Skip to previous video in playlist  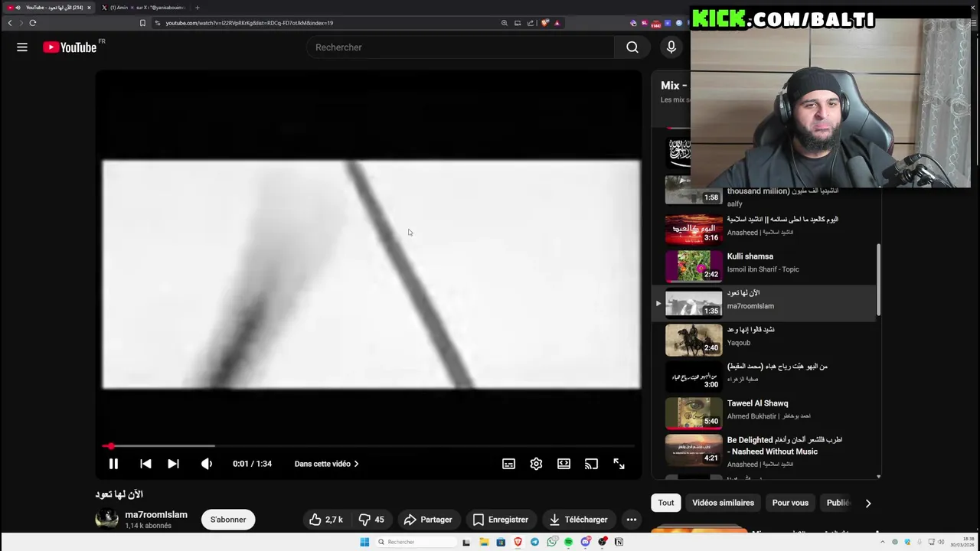pos(145,464)
